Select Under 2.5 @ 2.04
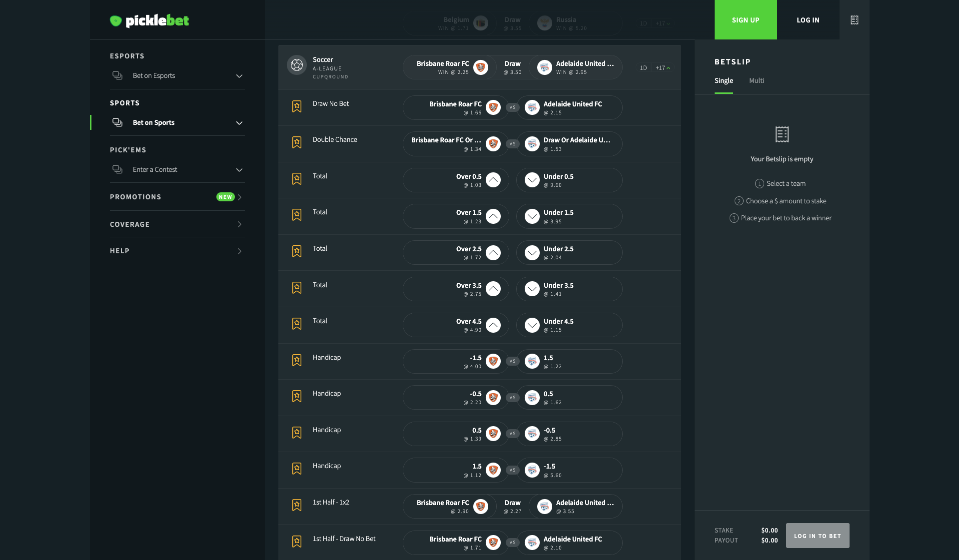The height and width of the screenshot is (560, 959). (570, 253)
